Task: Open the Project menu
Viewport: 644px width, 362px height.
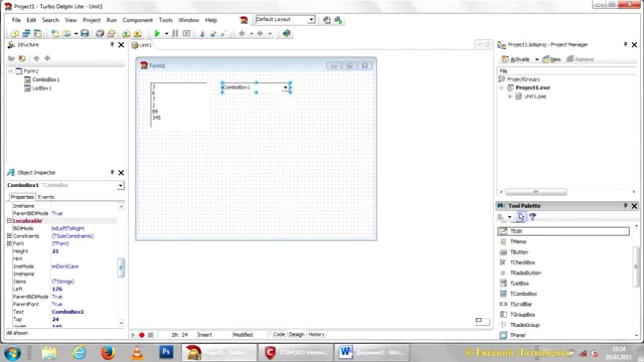Action: pyautogui.click(x=92, y=20)
